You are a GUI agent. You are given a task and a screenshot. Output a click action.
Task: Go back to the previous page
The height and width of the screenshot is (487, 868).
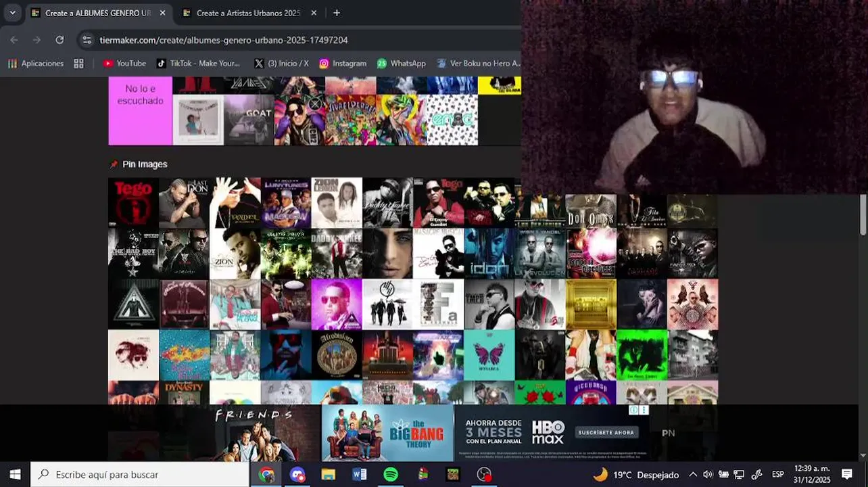click(14, 40)
